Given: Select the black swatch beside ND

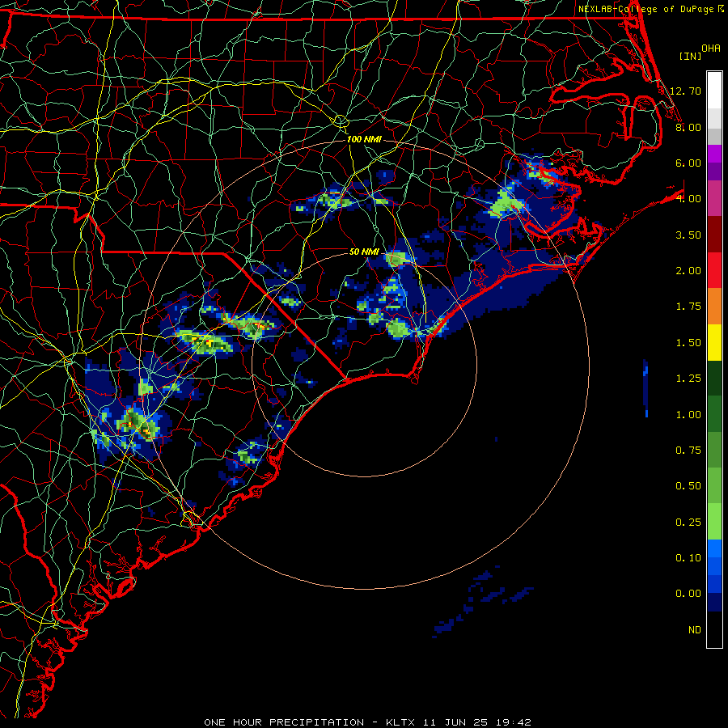Looking at the screenshot, I should [x=714, y=629].
